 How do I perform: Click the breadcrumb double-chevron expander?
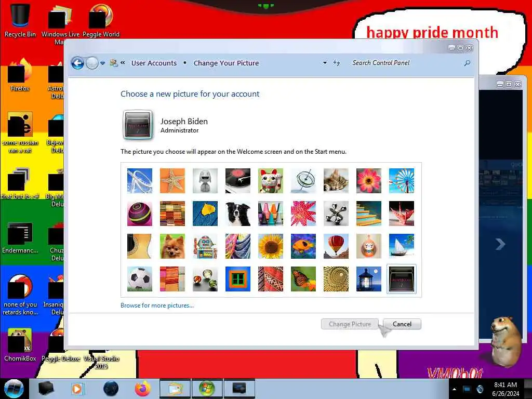click(x=123, y=63)
